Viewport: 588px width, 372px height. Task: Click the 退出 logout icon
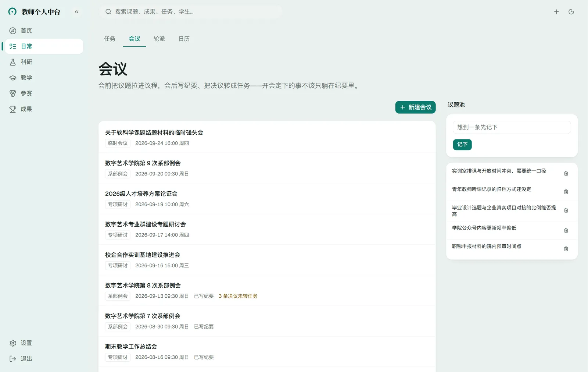pos(13,359)
